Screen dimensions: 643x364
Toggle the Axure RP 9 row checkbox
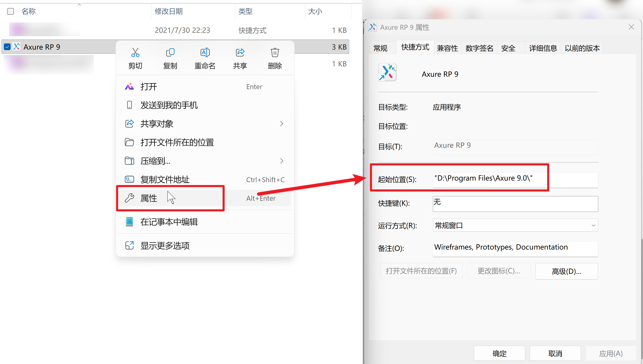point(7,47)
